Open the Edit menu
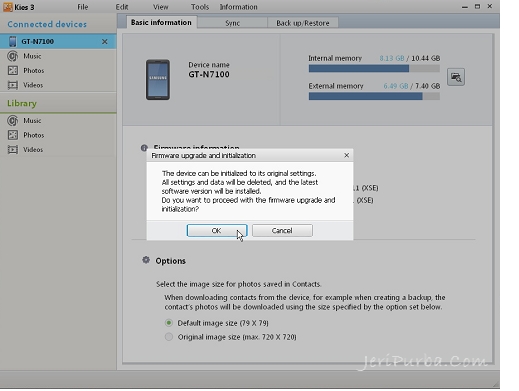 [122, 7]
